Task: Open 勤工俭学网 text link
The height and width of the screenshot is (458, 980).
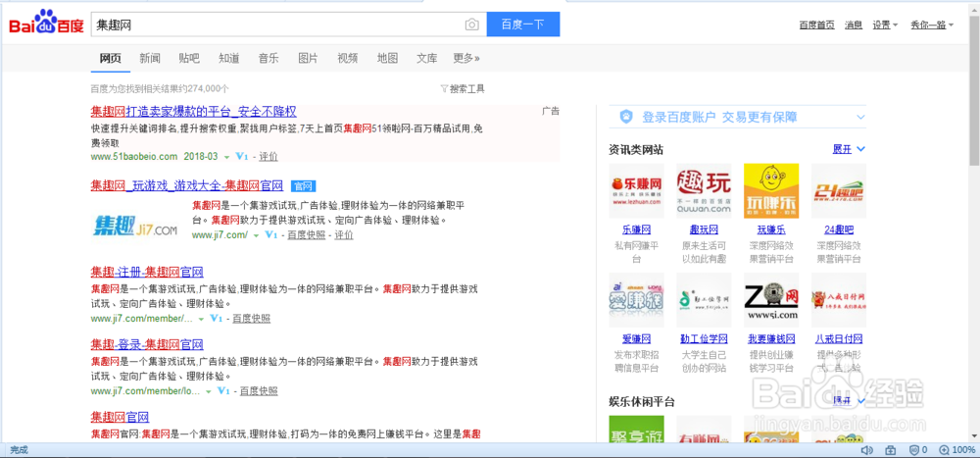Action: [x=704, y=339]
